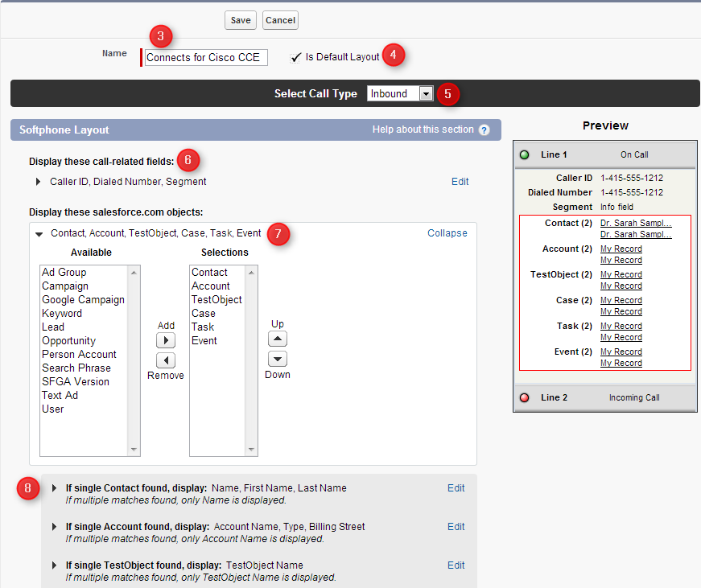
Task: Select Keyword in Available list
Action: point(62,313)
